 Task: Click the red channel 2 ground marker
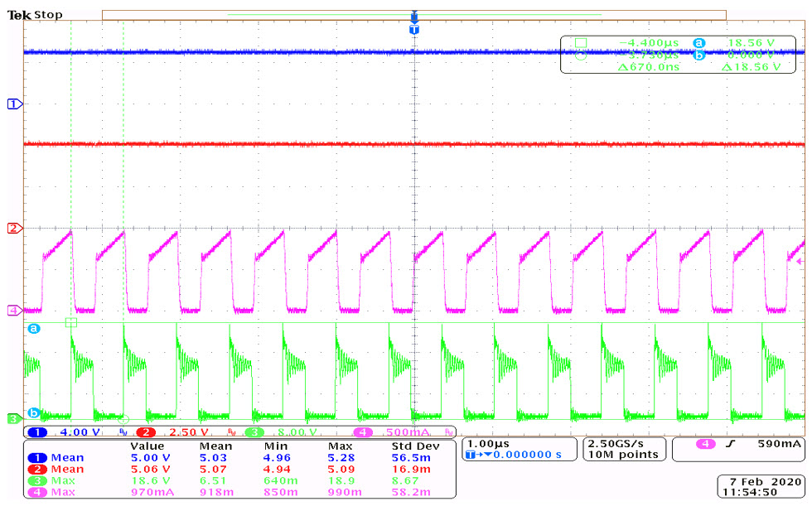click(x=13, y=228)
